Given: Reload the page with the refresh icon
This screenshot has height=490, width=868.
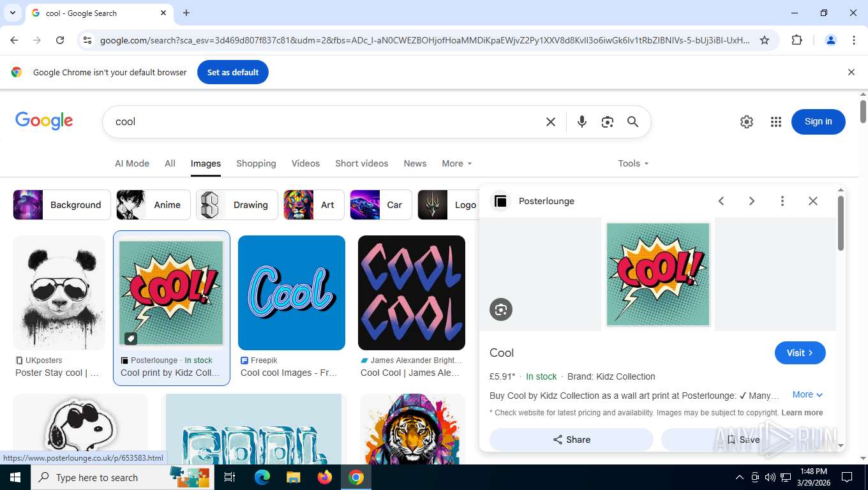Looking at the screenshot, I should point(60,40).
